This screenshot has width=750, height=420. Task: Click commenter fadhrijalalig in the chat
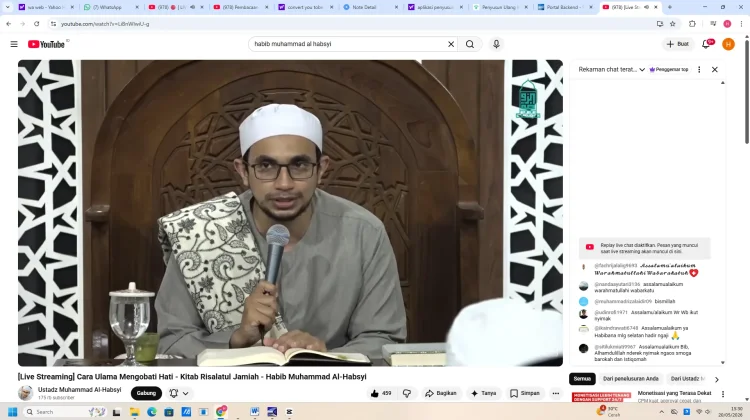(615, 265)
